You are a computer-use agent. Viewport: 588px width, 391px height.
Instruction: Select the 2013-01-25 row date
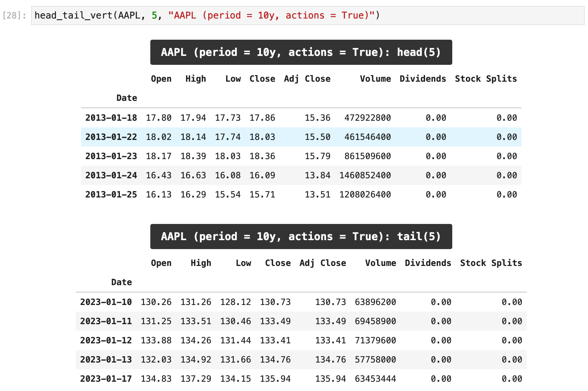pyautogui.click(x=111, y=195)
